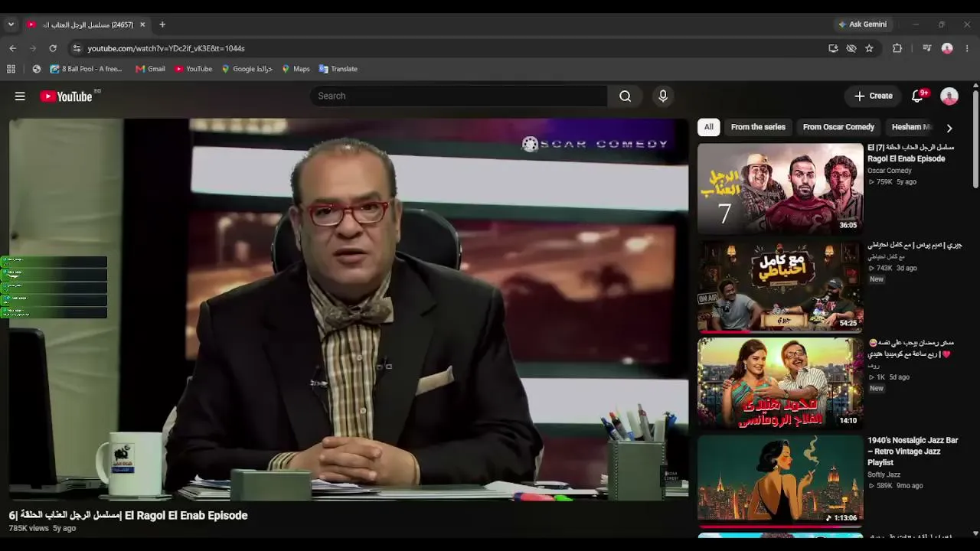Open the YouTube account avatar menu

point(949,96)
